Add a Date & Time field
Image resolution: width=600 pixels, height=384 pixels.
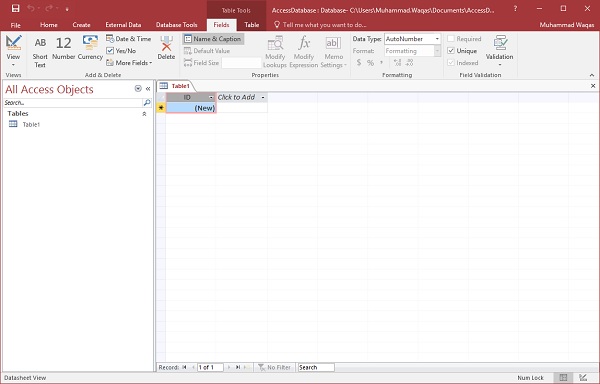tap(129, 39)
